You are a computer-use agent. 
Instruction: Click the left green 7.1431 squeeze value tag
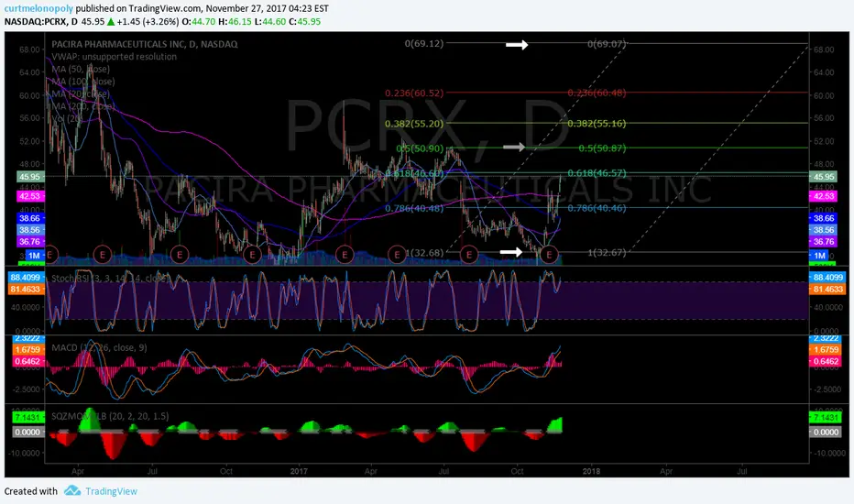(27, 417)
